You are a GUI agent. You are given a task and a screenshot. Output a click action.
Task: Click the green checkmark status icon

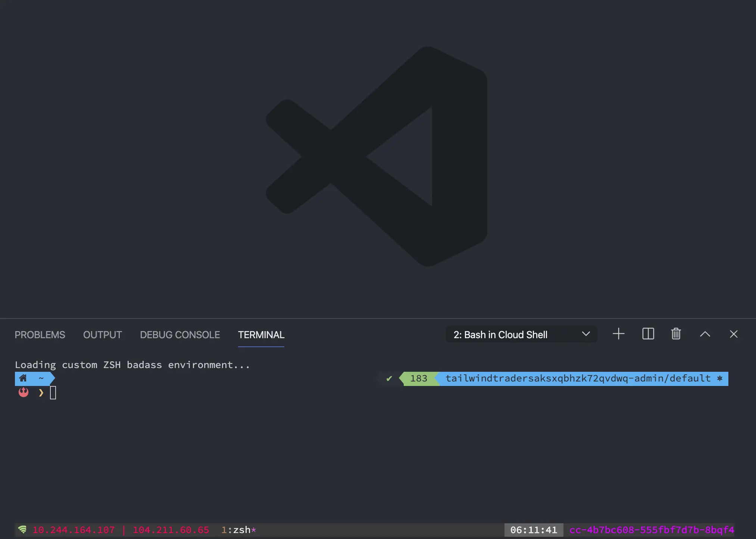click(389, 378)
